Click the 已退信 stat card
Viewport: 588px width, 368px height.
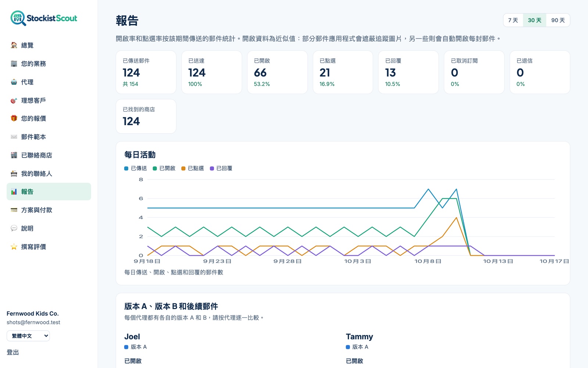(540, 72)
